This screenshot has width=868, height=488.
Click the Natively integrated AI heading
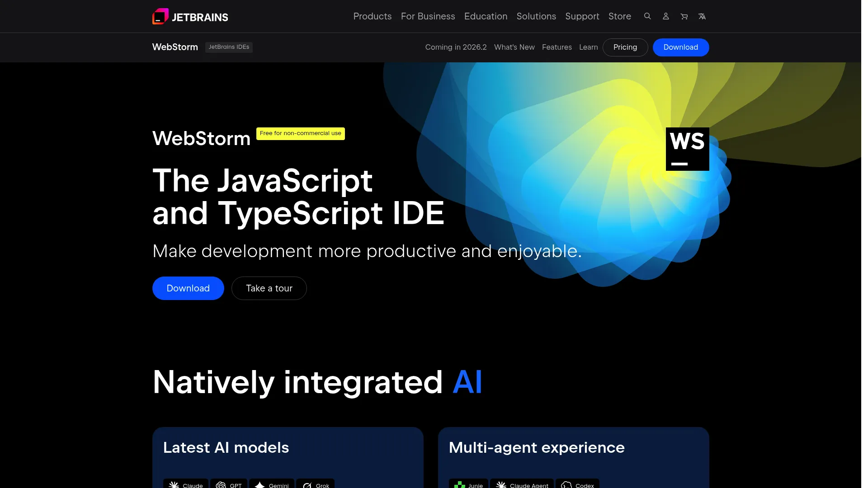[317, 382]
